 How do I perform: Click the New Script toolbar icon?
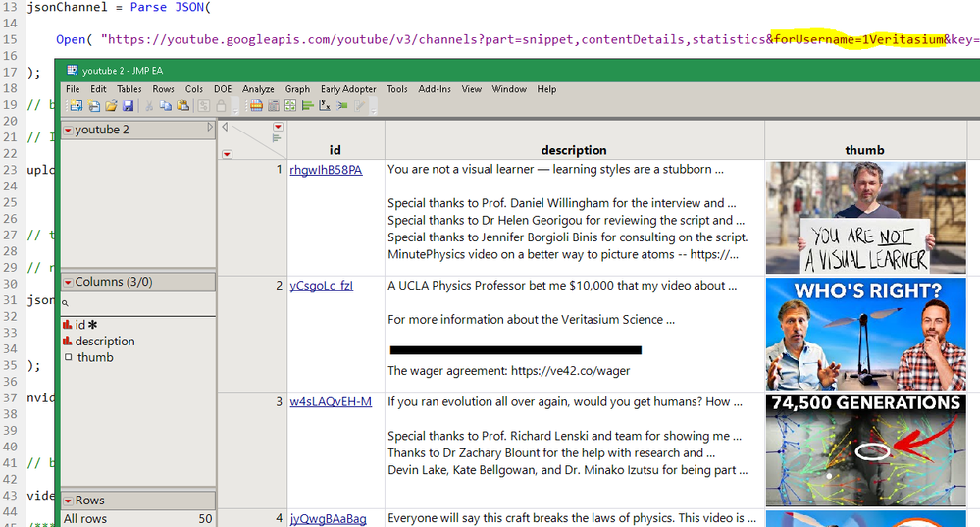point(94,106)
